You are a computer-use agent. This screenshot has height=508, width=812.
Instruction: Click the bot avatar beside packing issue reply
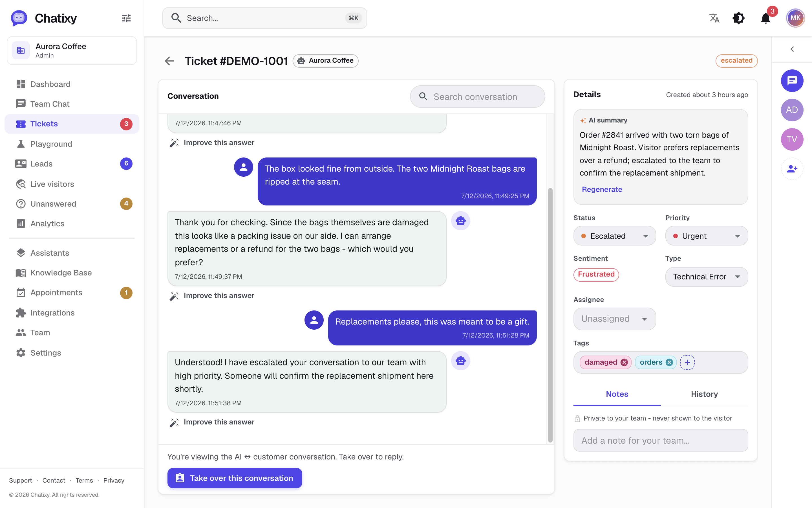(460, 221)
